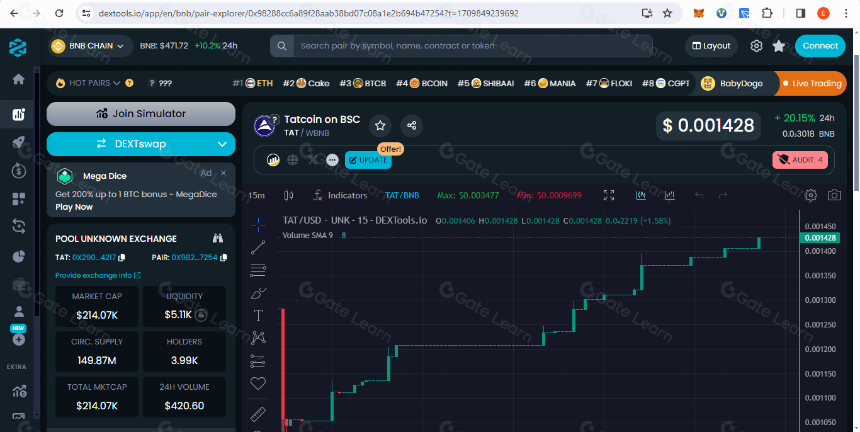Open the token X/Twitter icon
This screenshot has height=432, width=860.
[x=313, y=160]
